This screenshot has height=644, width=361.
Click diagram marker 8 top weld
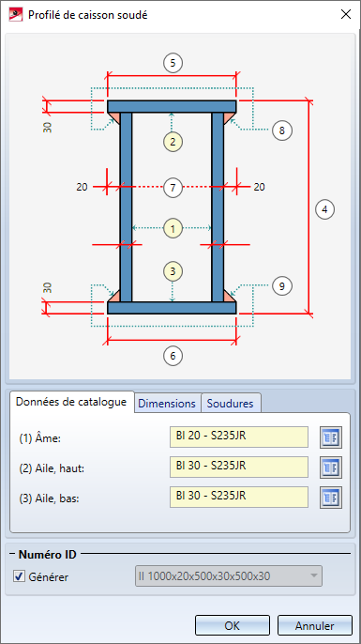pos(282,130)
